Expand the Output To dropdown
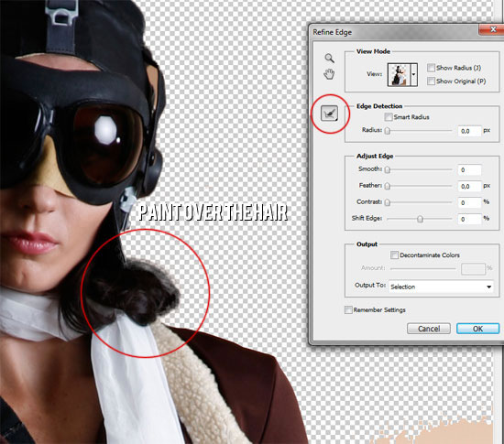The image size is (504, 444). pos(441,287)
